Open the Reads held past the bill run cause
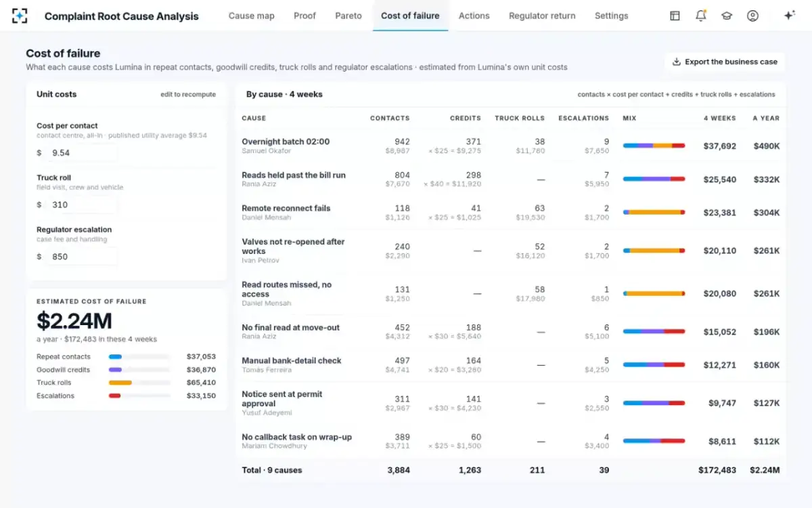812x508 pixels. 294,175
